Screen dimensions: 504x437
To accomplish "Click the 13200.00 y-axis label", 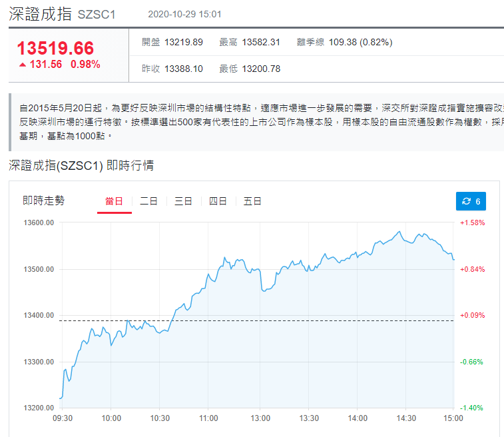I will [39, 408].
